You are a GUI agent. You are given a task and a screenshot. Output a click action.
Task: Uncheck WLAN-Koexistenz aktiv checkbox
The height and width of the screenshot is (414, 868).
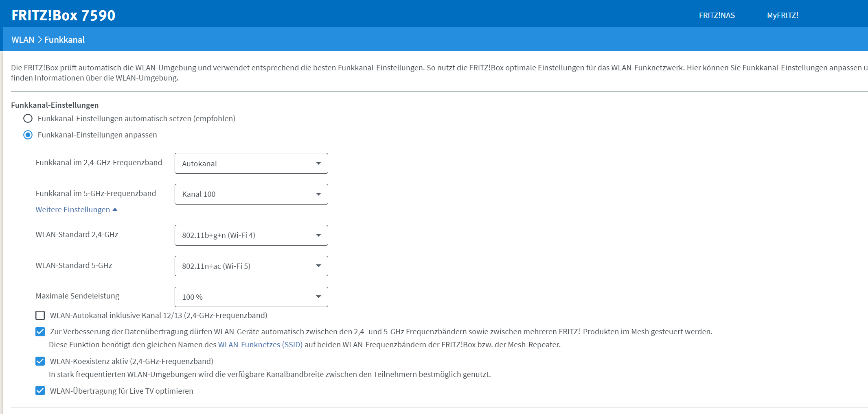tap(40, 361)
